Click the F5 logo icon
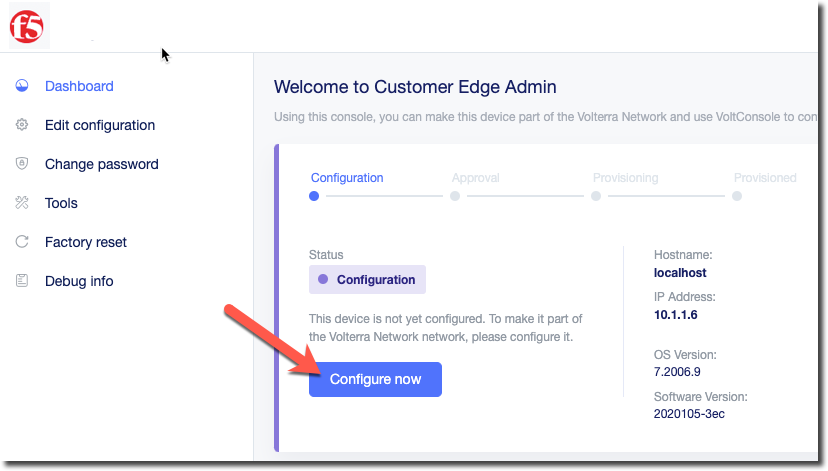The height and width of the screenshot is (471, 828). coord(26,26)
